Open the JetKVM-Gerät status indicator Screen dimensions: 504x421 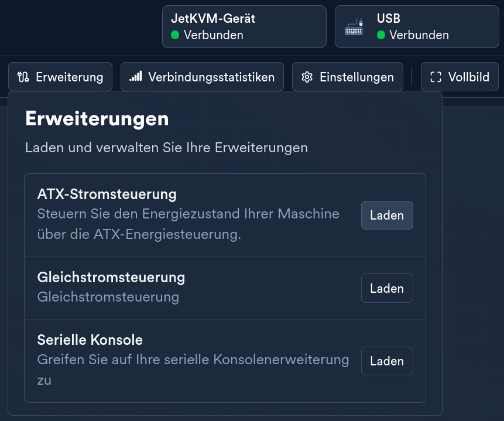tap(244, 26)
